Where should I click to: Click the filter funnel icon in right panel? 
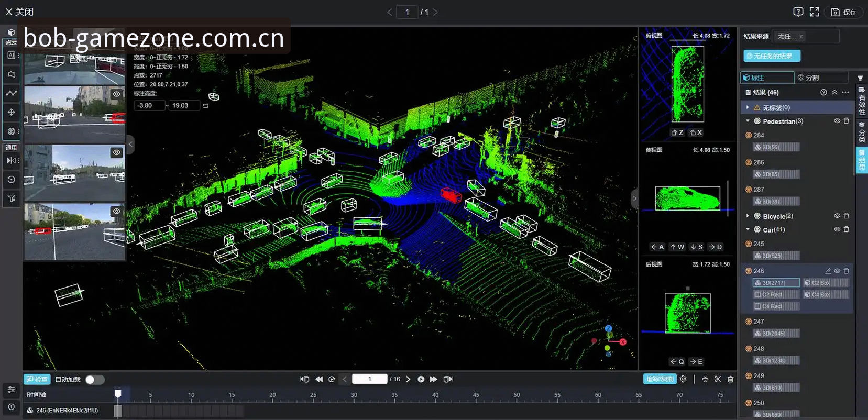click(860, 78)
